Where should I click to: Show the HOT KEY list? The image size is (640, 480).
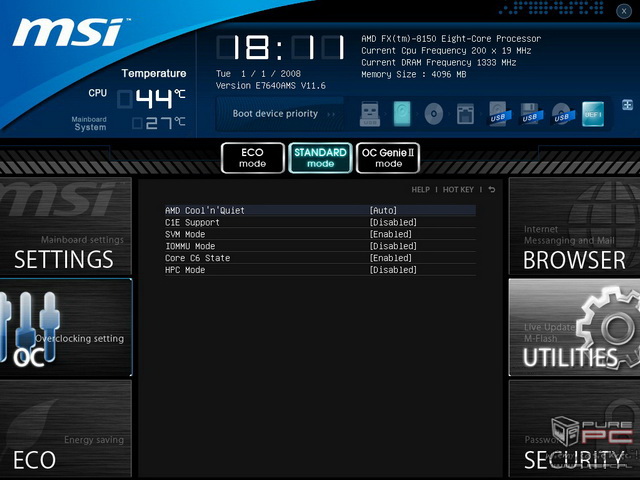[458, 189]
